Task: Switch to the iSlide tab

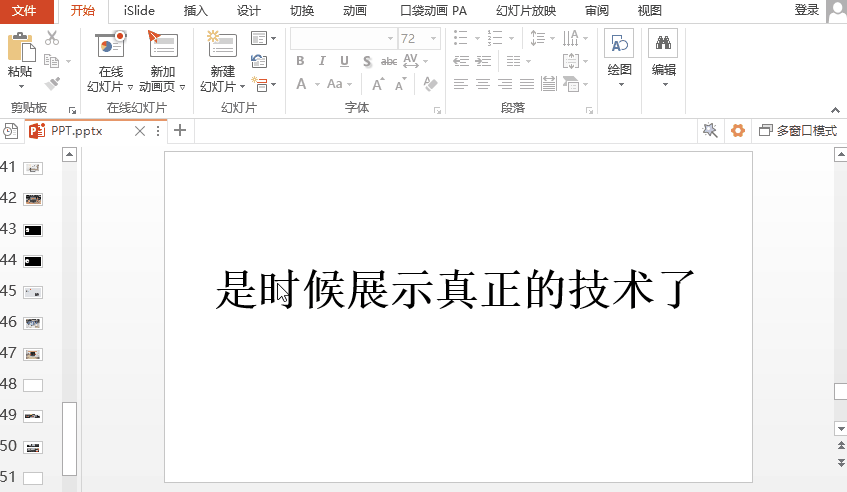Action: coord(139,11)
